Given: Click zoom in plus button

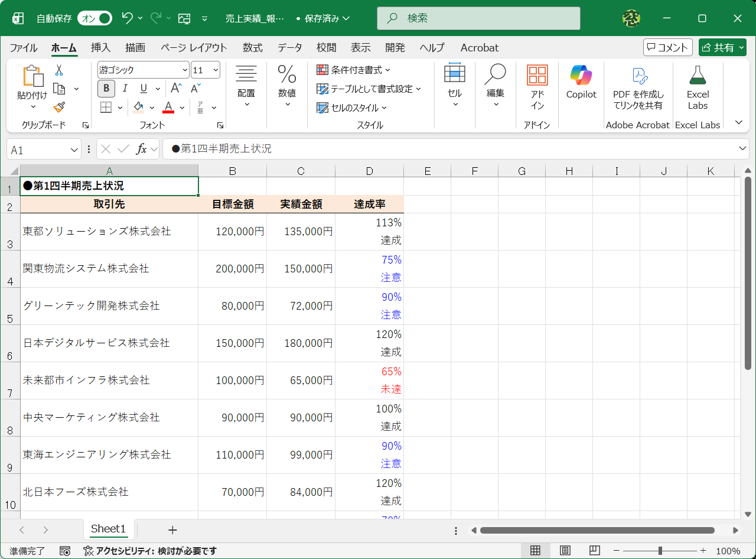Looking at the screenshot, I should [x=703, y=551].
